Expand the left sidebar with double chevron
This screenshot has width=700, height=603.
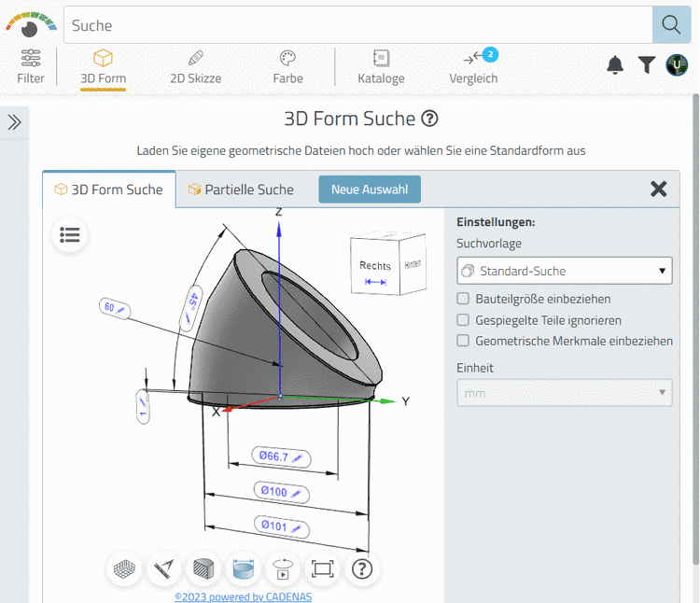click(x=14, y=122)
